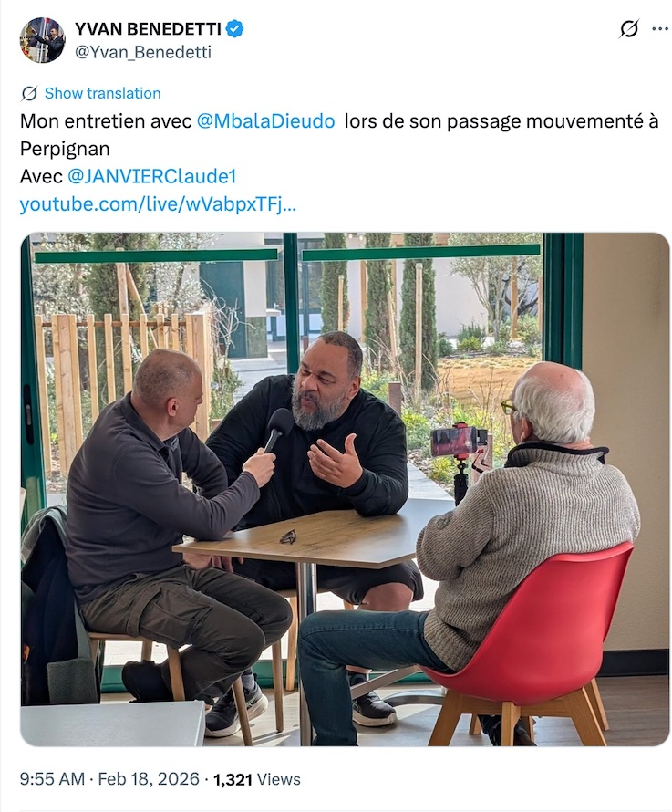Image resolution: width=672 pixels, height=812 pixels.
Task: Click the blue verified badge
Action: [235, 29]
